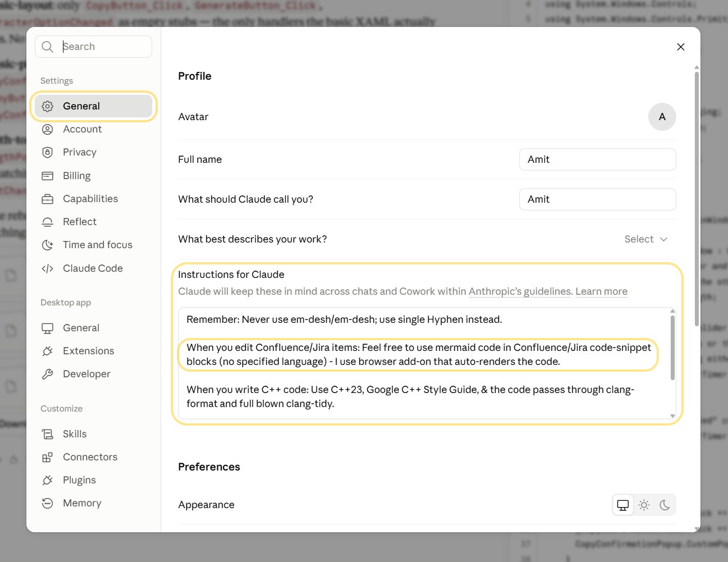Go to the Privacy settings section
The width and height of the screenshot is (728, 562).
93,152
